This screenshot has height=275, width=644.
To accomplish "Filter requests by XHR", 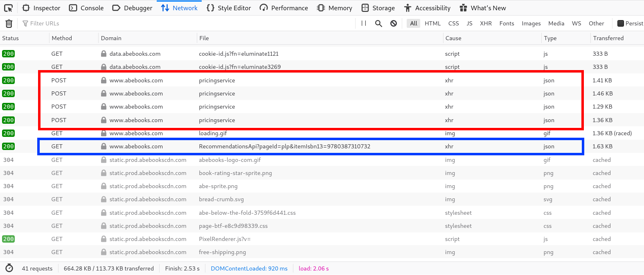I will pos(486,23).
